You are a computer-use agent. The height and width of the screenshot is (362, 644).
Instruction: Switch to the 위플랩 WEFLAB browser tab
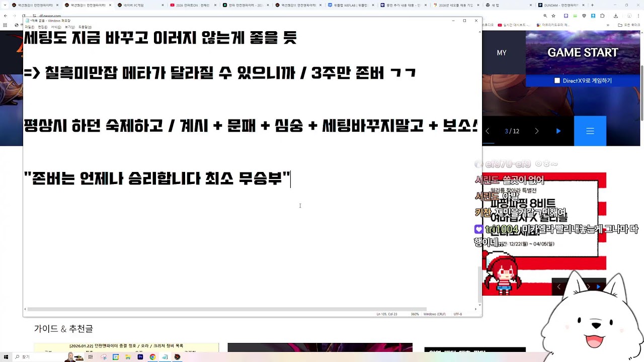click(352, 5)
